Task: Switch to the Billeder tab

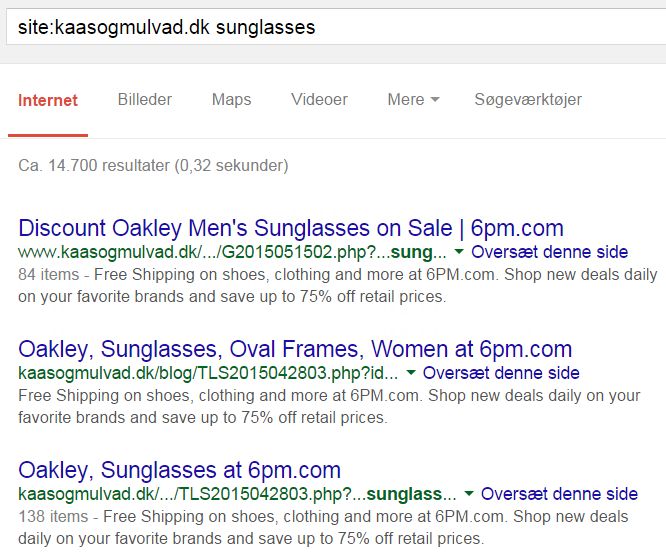Action: [x=145, y=100]
